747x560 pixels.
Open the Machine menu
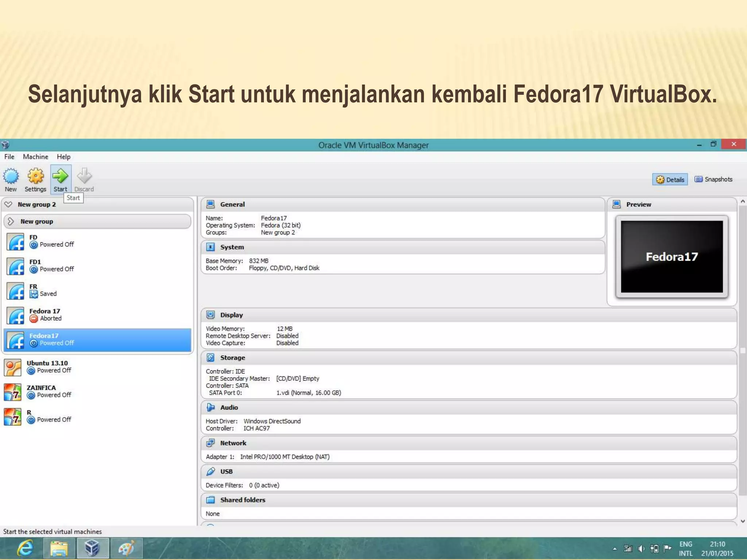pos(35,157)
